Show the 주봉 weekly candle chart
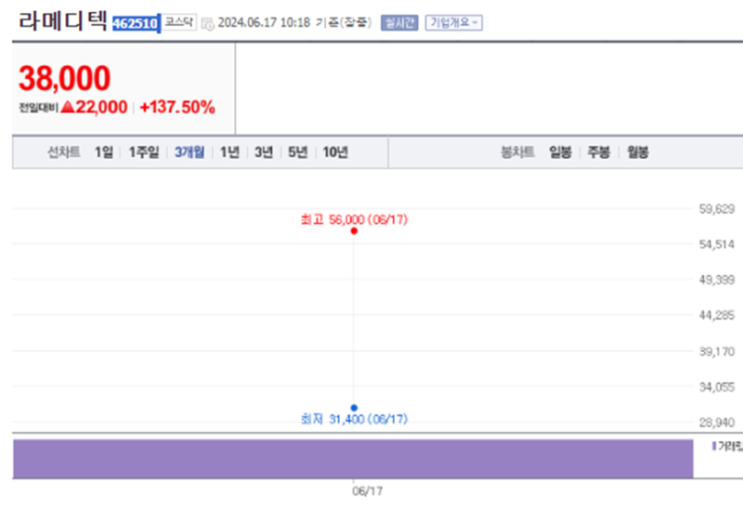 tap(599, 152)
